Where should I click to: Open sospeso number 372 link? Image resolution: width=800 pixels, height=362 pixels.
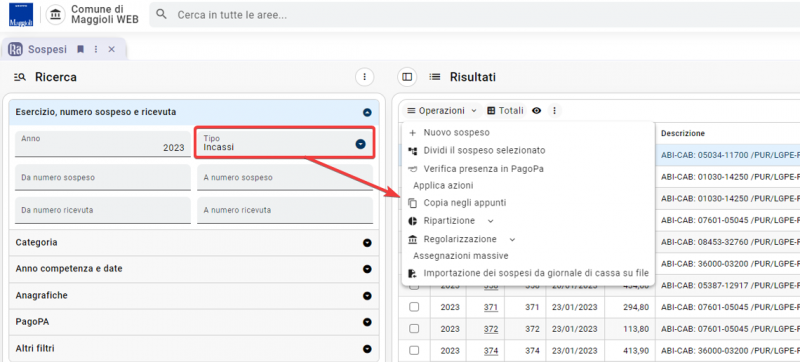[x=491, y=329]
